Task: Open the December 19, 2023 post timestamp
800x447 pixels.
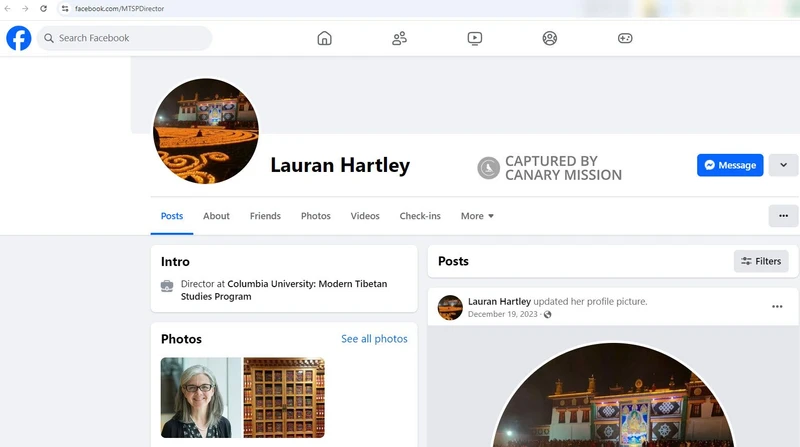Action: click(x=503, y=314)
